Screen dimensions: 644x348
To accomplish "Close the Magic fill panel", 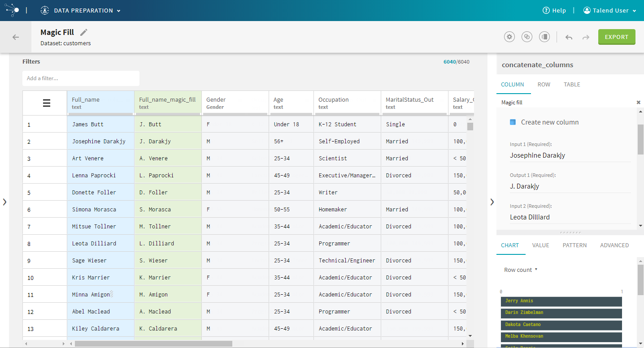I will tap(638, 103).
